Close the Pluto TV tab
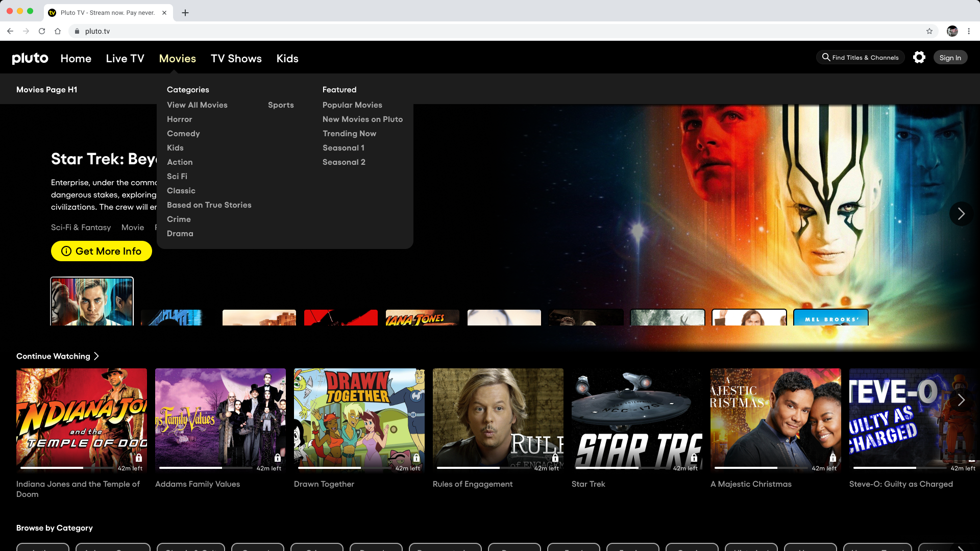This screenshot has width=980, height=551. pos(164,13)
